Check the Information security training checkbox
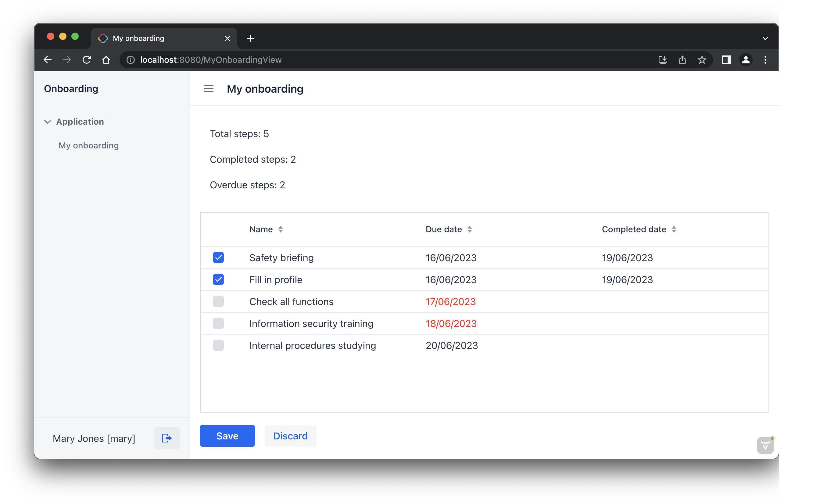The width and height of the screenshot is (813, 504). [218, 323]
